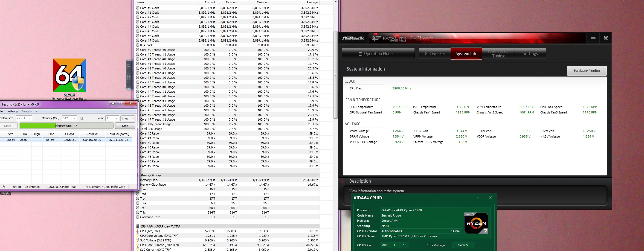Click the sensor panel scroll-up arrow
The image size is (644, 251).
[x=336, y=2]
